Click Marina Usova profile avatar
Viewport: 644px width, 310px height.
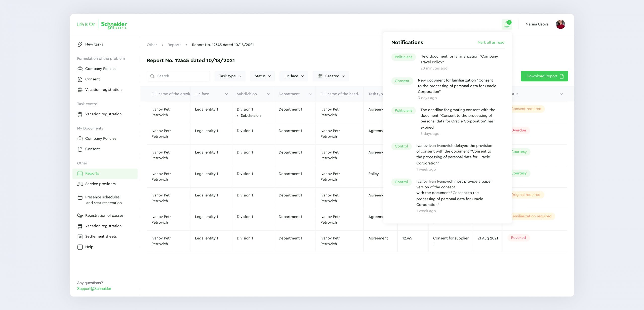(560, 24)
